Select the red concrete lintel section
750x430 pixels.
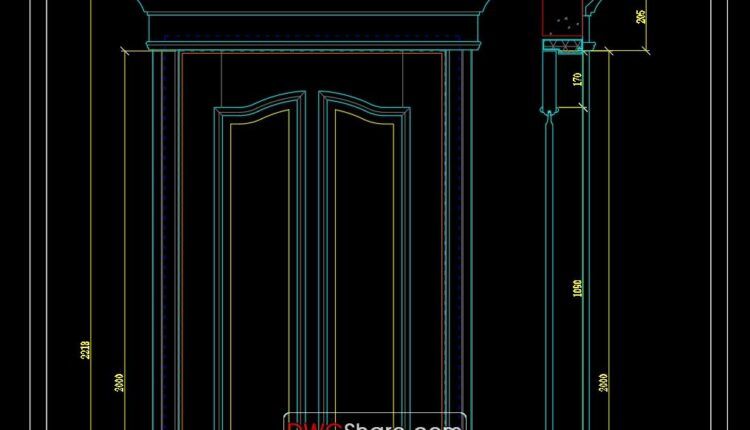pos(562,18)
